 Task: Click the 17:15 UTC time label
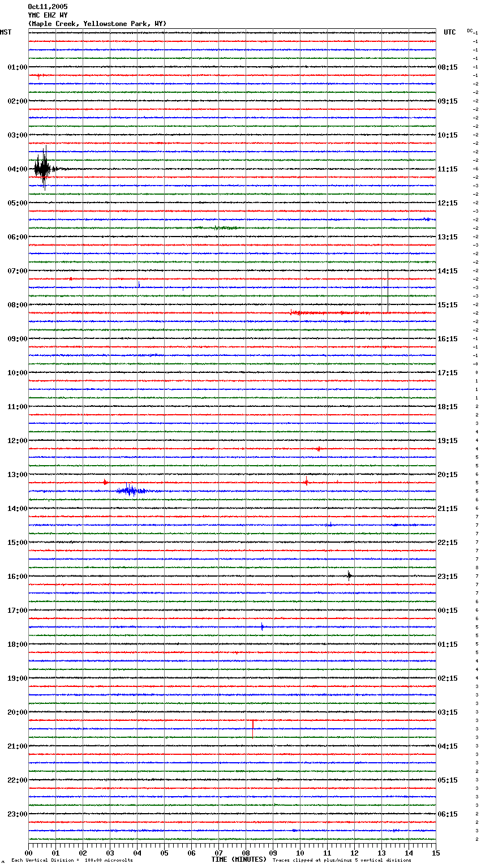pyautogui.click(x=448, y=373)
